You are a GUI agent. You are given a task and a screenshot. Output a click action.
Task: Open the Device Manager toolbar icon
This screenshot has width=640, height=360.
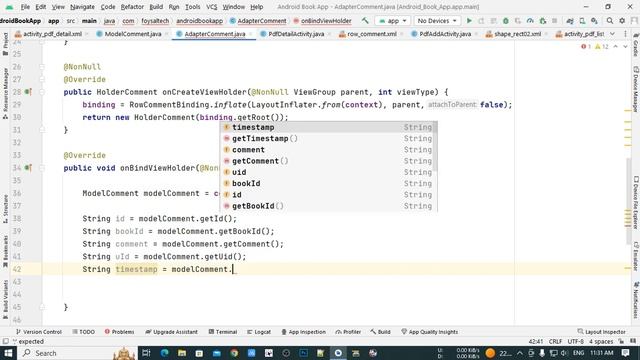coord(582,21)
